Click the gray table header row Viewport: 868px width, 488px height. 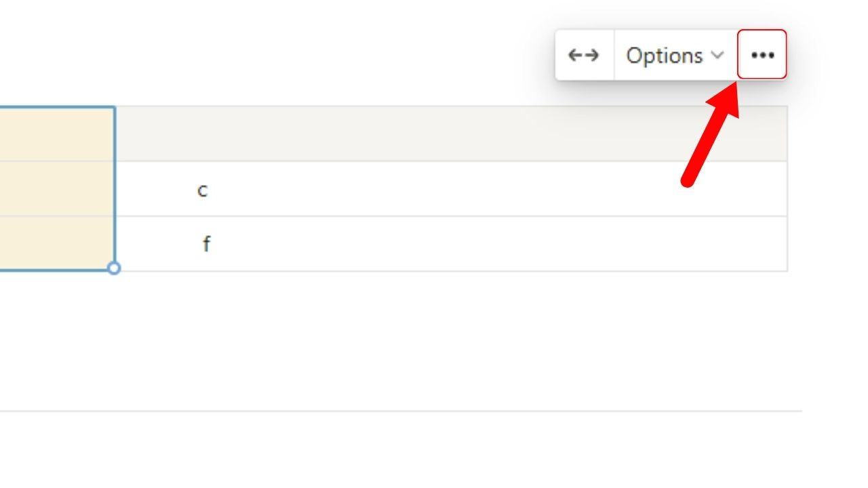pyautogui.click(x=407, y=134)
